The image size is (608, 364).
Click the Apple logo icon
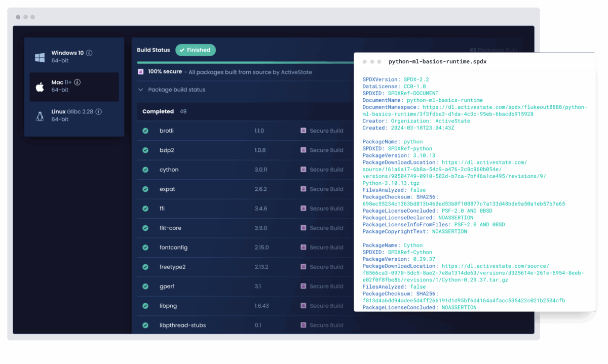(x=40, y=87)
